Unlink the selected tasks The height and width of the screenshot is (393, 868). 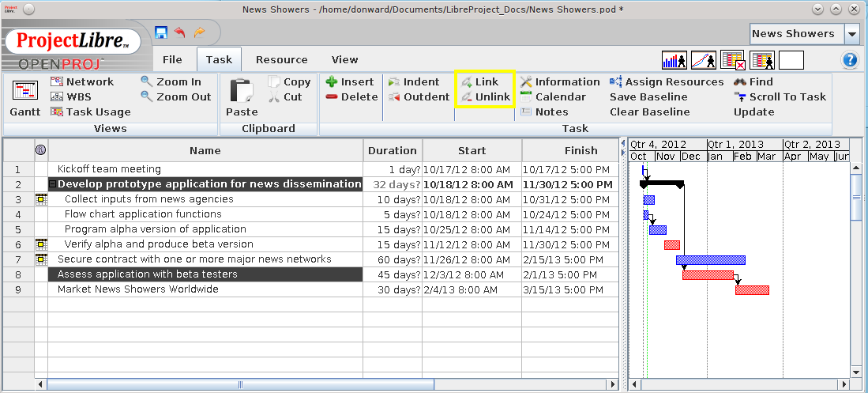[x=486, y=97]
